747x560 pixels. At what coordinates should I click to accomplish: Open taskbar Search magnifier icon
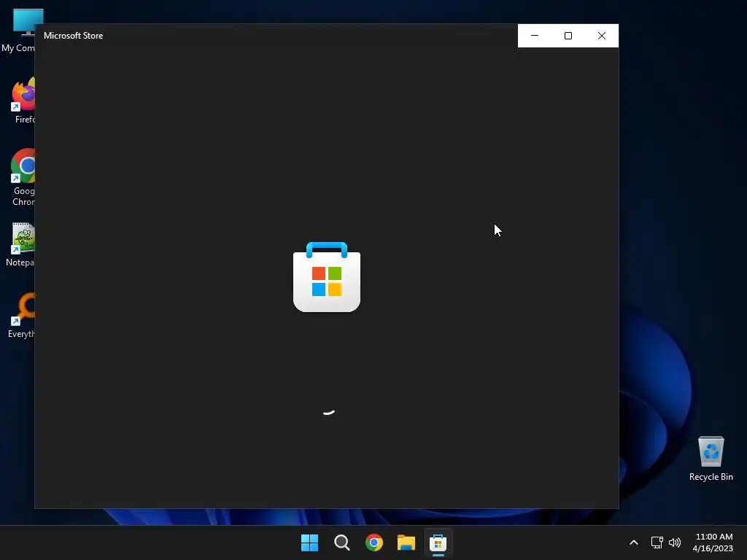point(341,542)
